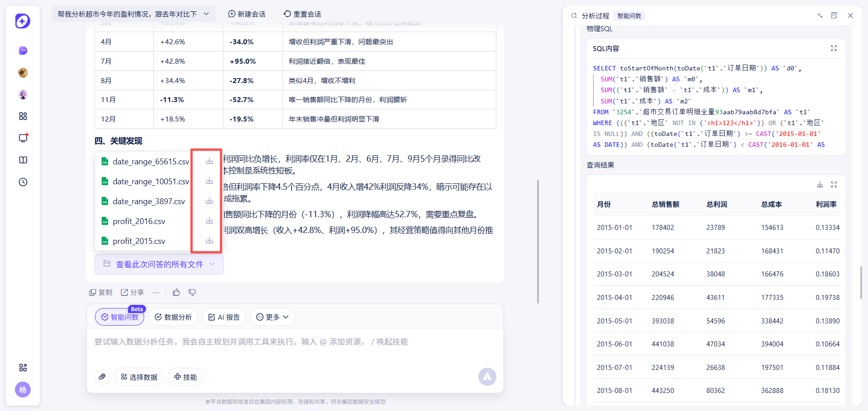Toggle the 数据分析 mode chip

pos(173,317)
